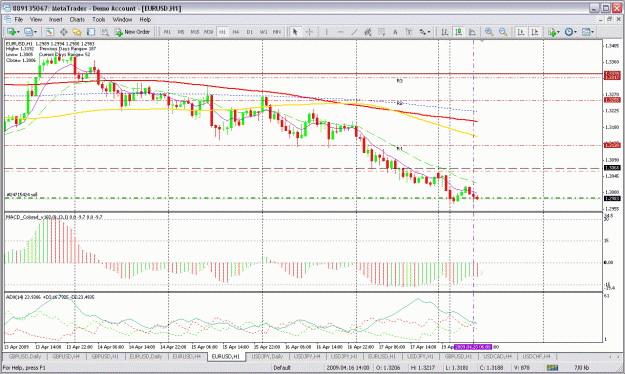
Task: Select the Cursor arrow tool
Action: click(x=295, y=32)
